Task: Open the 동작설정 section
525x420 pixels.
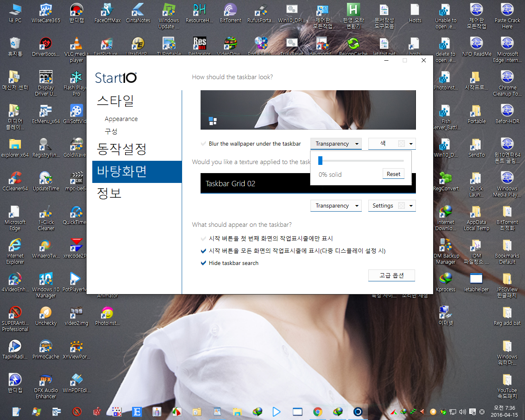Action: click(121, 149)
